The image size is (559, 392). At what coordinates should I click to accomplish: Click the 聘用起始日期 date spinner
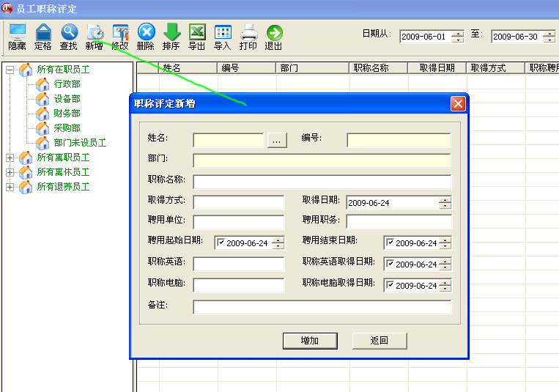tap(278, 243)
